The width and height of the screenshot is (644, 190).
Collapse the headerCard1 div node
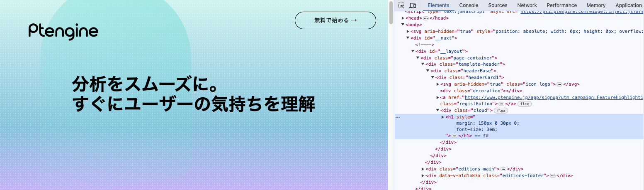click(x=433, y=77)
